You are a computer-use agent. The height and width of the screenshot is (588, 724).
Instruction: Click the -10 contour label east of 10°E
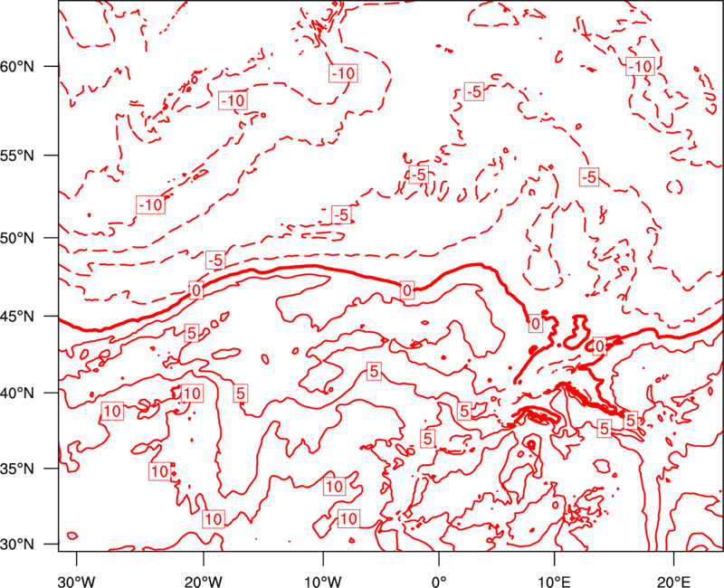coord(640,67)
